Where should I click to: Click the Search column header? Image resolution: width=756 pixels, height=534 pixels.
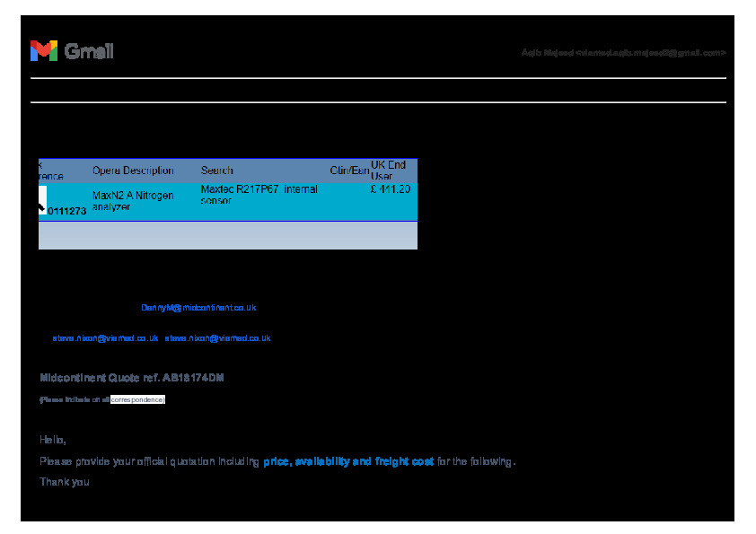(216, 171)
